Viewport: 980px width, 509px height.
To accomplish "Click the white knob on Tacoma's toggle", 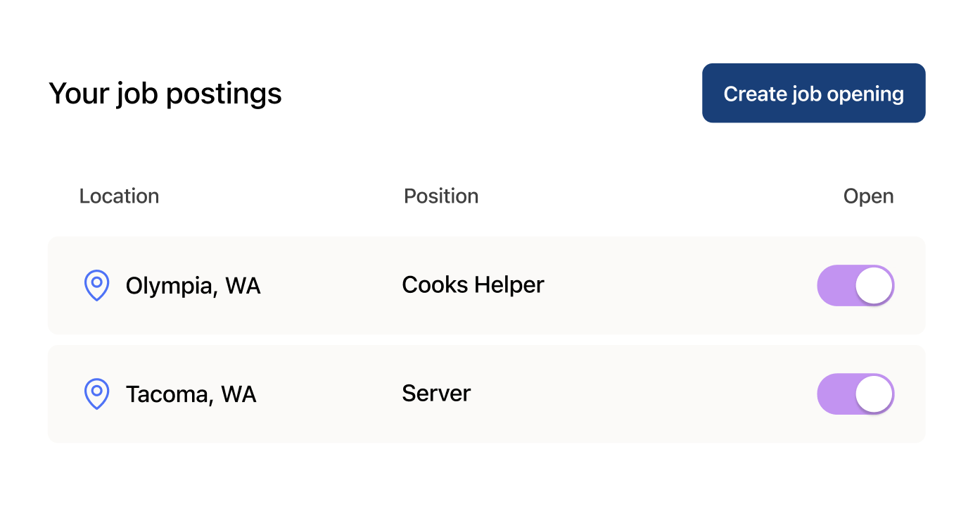I will (x=874, y=394).
